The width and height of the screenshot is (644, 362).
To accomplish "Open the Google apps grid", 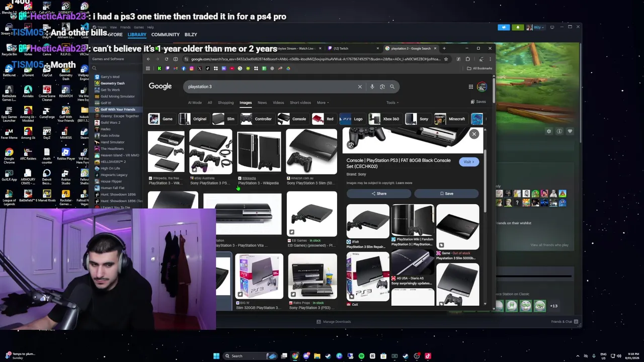I will (x=471, y=86).
